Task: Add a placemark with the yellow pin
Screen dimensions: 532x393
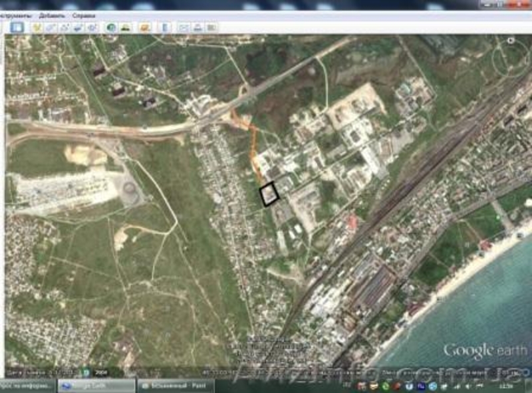Action: tap(37, 27)
